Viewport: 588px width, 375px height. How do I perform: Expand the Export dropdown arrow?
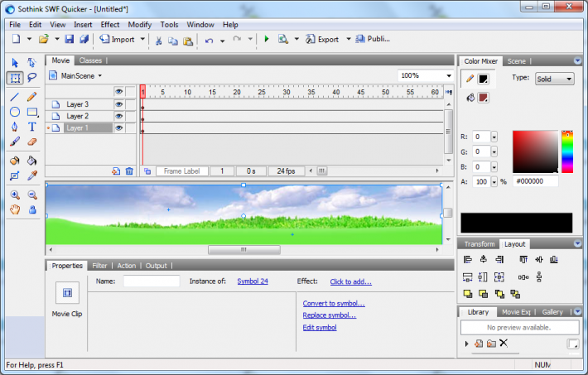[x=349, y=39]
